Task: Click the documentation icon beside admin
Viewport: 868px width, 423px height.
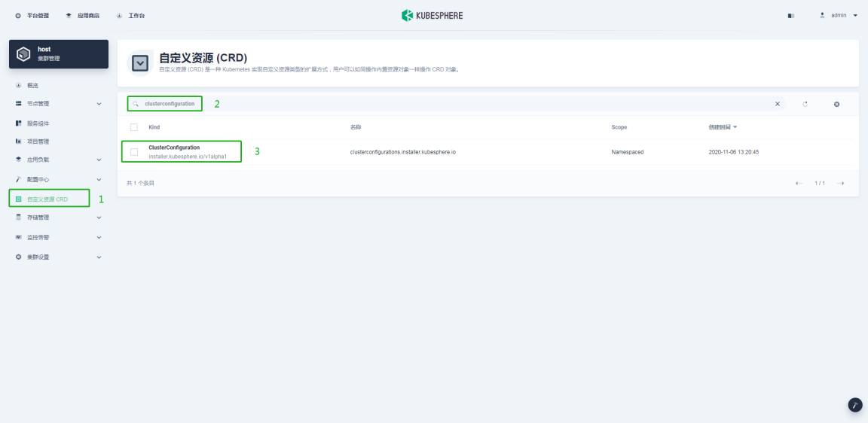Action: 791,16
